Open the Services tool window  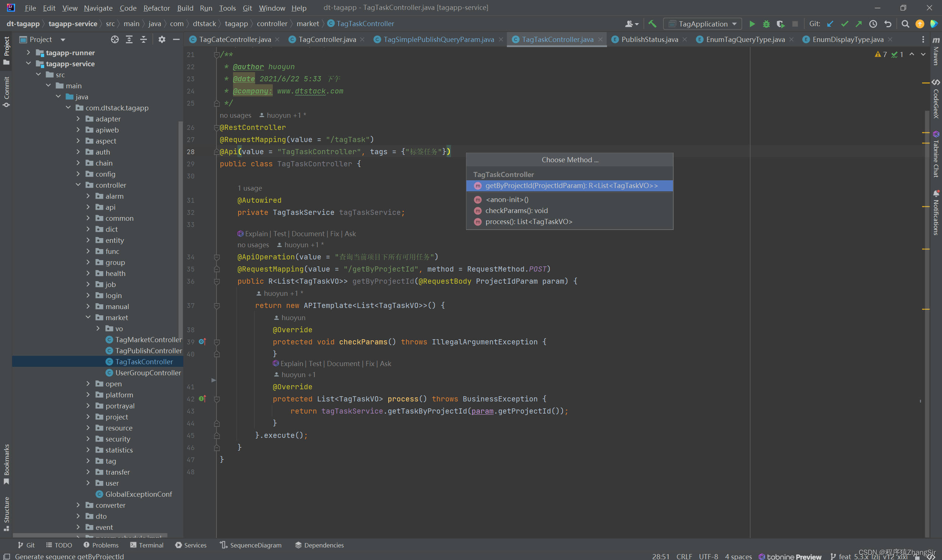[191, 545]
